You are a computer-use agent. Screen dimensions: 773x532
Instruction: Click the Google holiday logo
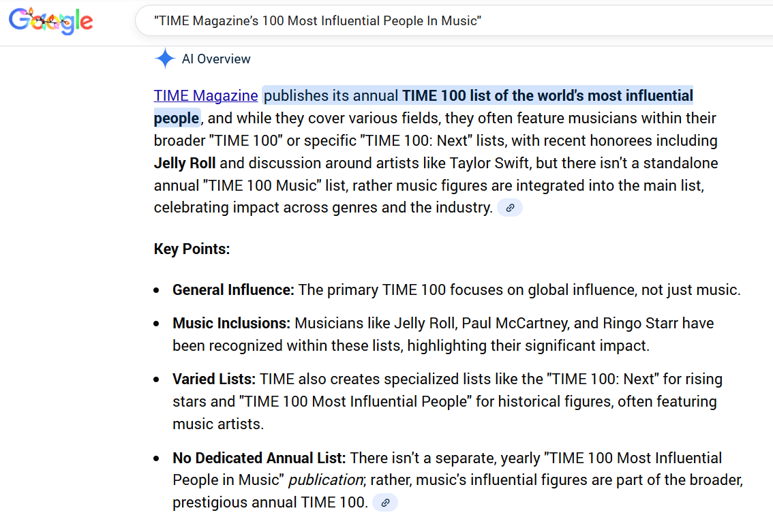(x=51, y=21)
